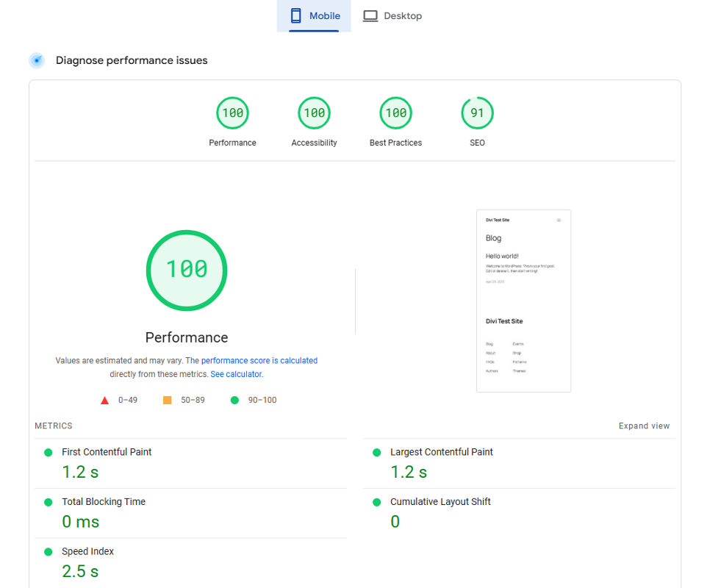Select the Accessibility score gauge
Viewport: 721px width, 588px height.
click(314, 113)
